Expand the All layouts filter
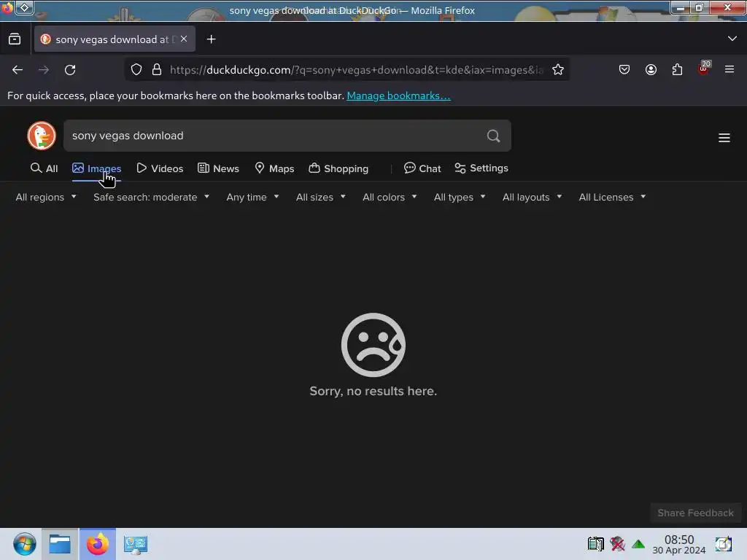 click(x=532, y=197)
